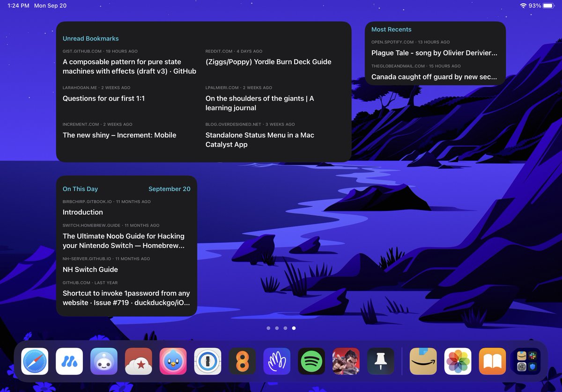Open Safari from the dock
This screenshot has width=562, height=392.
pos(35,361)
